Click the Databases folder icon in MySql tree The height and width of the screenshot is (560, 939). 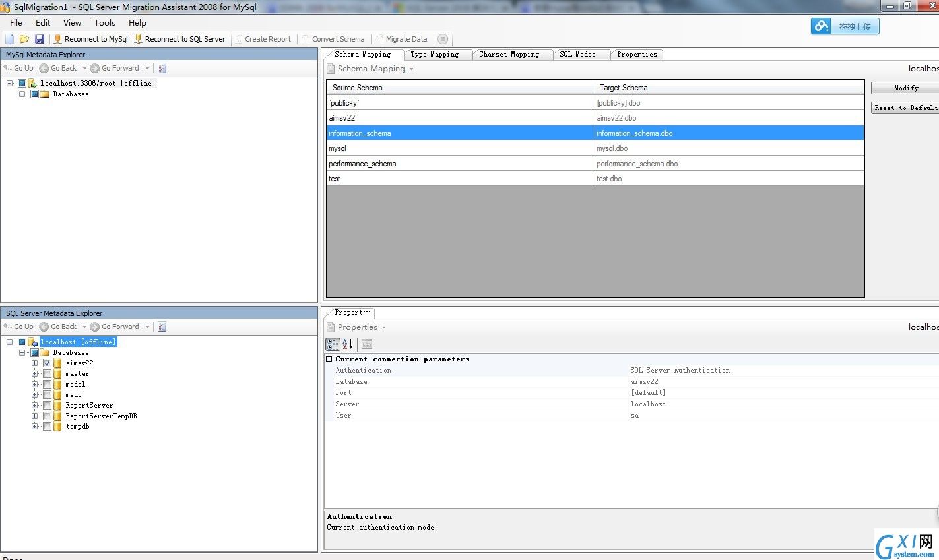click(x=45, y=94)
